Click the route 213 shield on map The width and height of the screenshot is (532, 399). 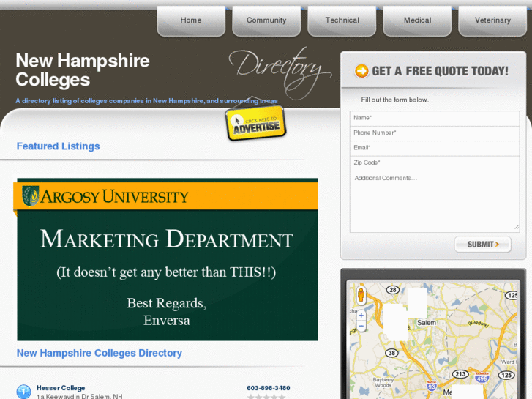[x=460, y=374]
